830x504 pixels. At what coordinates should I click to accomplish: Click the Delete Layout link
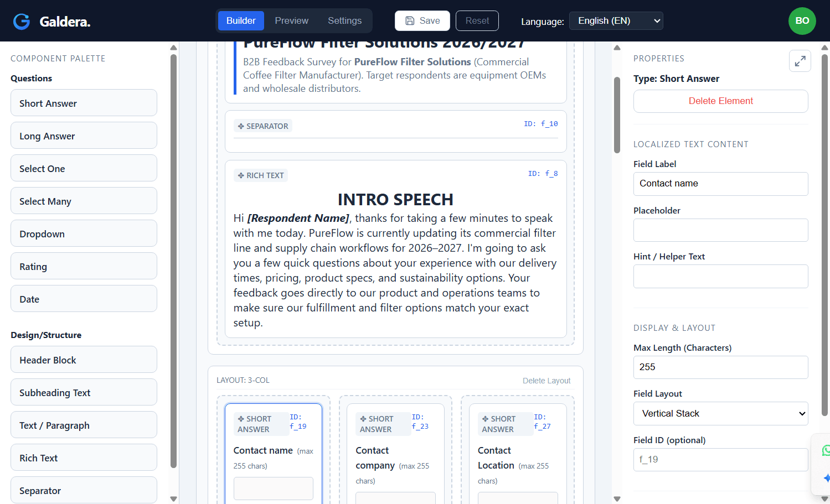pyautogui.click(x=546, y=381)
